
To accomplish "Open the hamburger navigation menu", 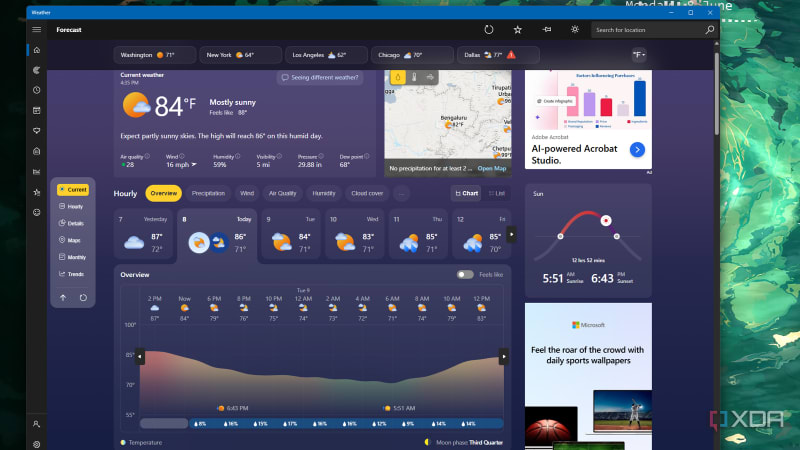I will click(36, 30).
